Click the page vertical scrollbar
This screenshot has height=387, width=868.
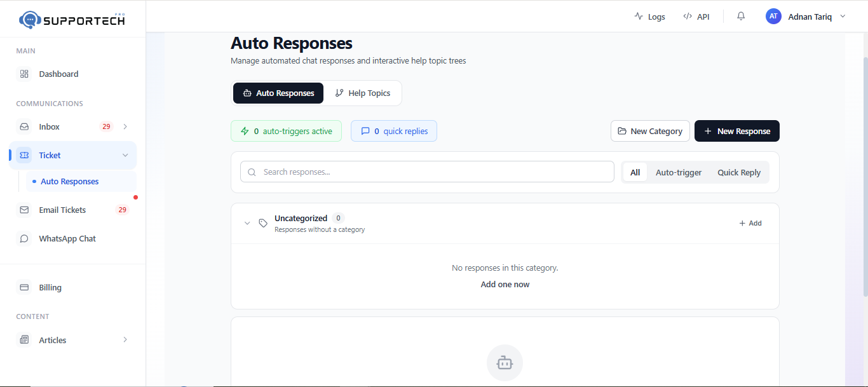(x=865, y=176)
